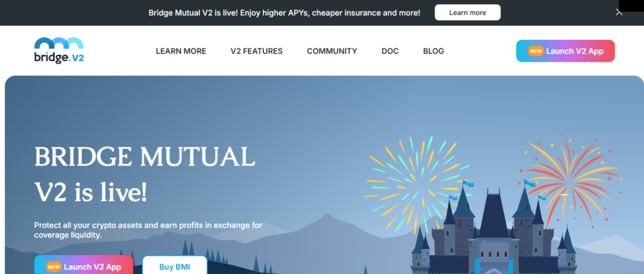The width and height of the screenshot is (644, 274).
Task: Click the Learn more button in banner
Action: click(x=467, y=13)
